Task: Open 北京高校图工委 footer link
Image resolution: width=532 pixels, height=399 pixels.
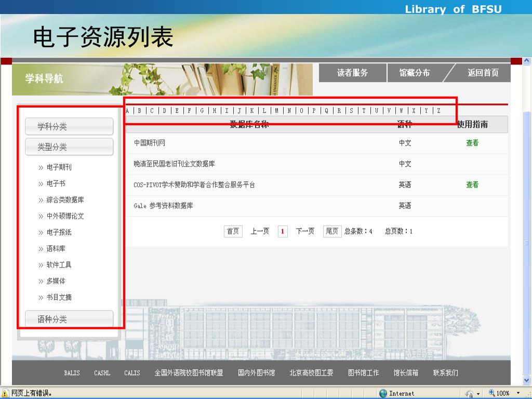Action: (x=312, y=373)
